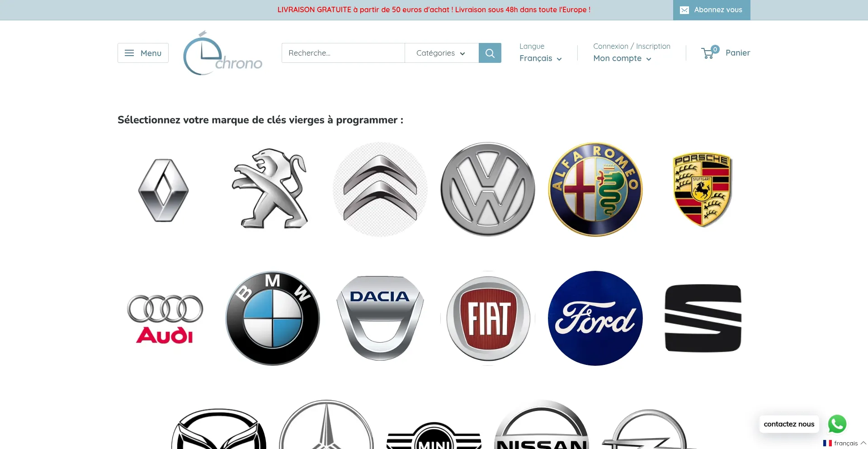Select the Mercedes star logo
Screen dimensions: 868x449
(326, 424)
